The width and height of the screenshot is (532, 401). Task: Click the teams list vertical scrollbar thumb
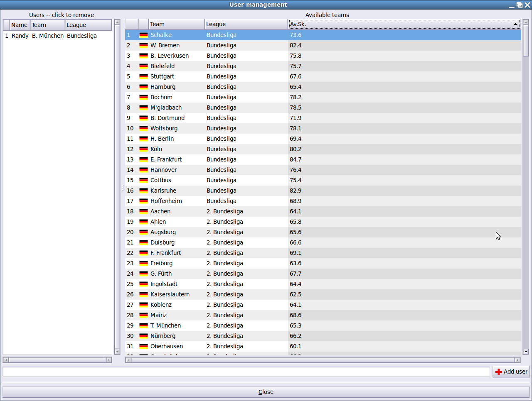pyautogui.click(x=526, y=41)
